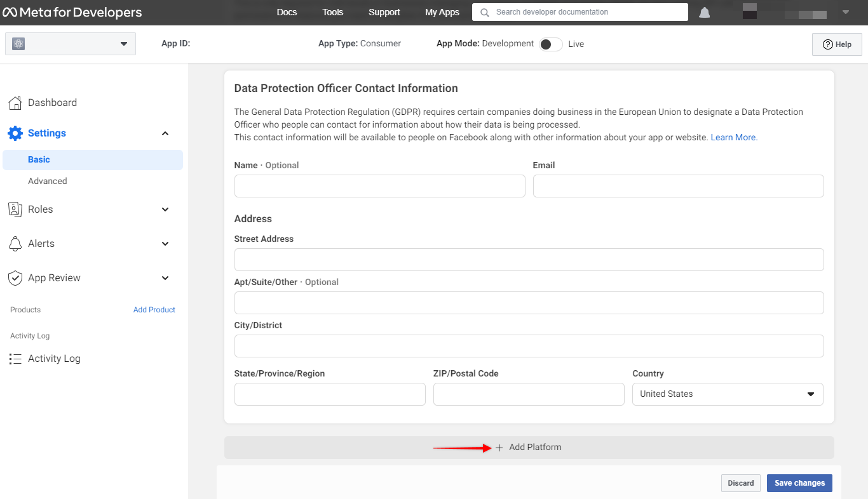The image size is (868, 499).
Task: Click the Activity Log list icon
Action: pyautogui.click(x=15, y=359)
